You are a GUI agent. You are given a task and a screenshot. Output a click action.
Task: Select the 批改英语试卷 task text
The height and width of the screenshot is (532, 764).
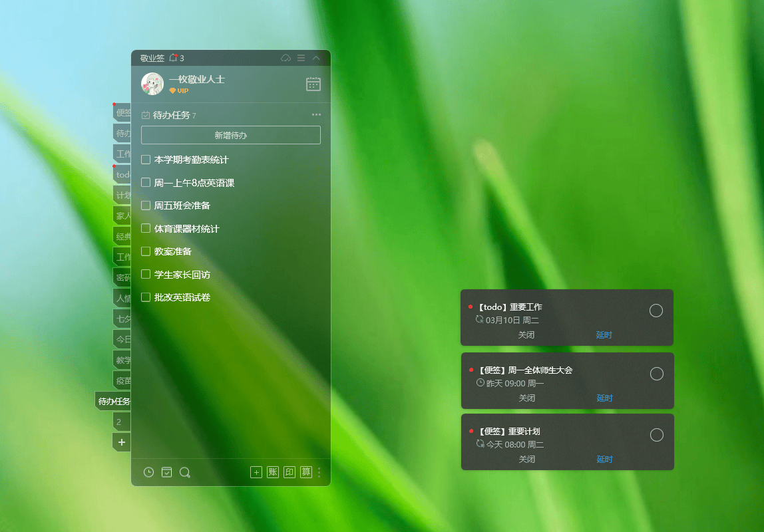click(182, 297)
